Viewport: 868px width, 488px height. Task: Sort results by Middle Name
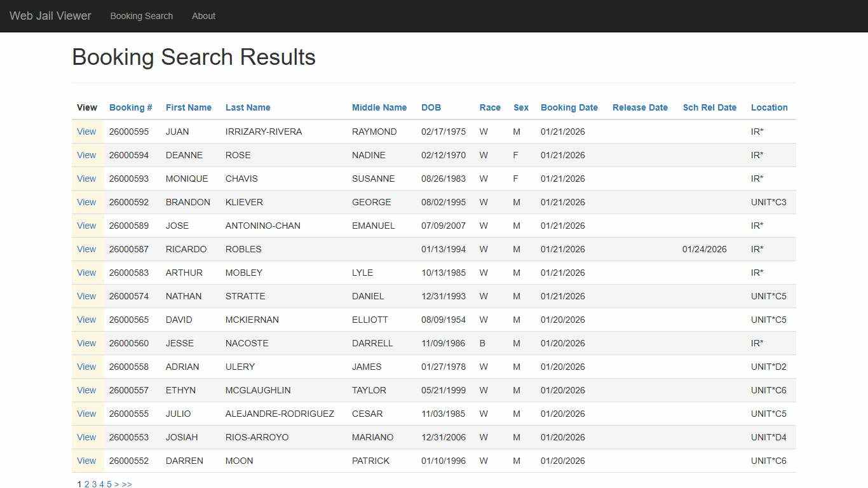tap(379, 107)
